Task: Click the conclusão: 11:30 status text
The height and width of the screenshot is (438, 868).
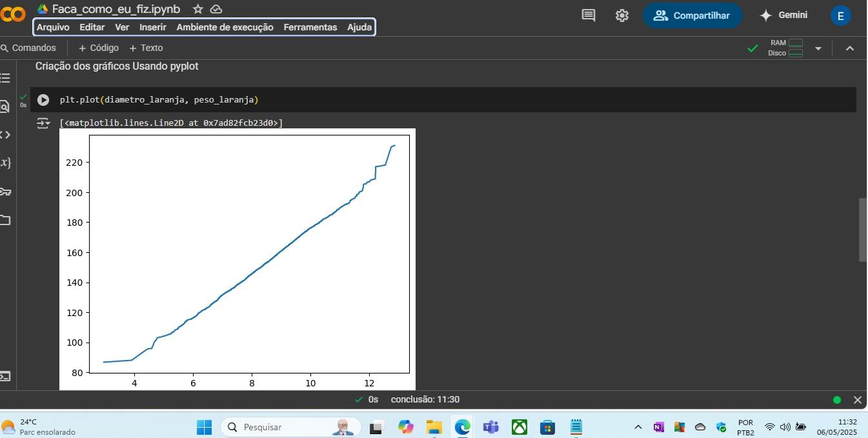Action: point(425,399)
